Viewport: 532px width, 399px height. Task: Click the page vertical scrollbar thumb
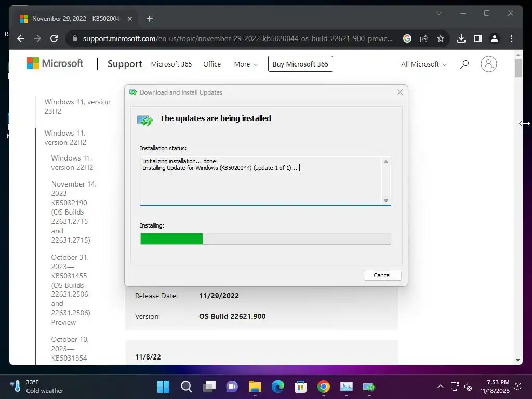point(518,68)
